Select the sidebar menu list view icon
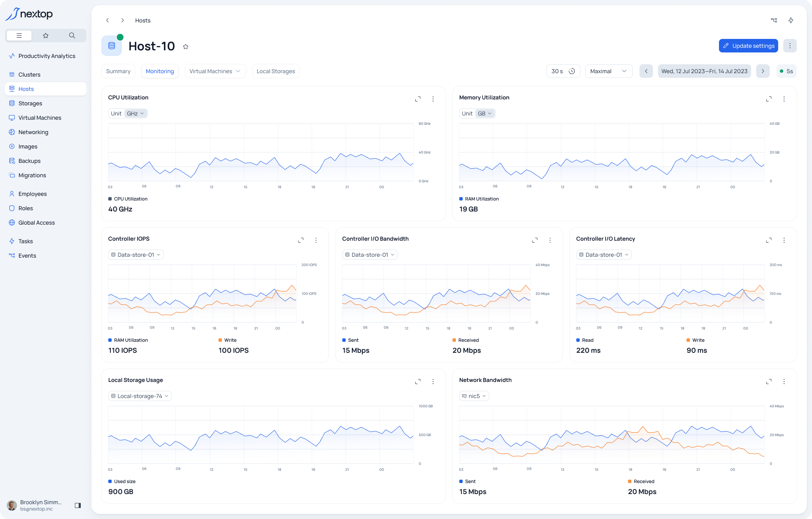 [x=19, y=36]
